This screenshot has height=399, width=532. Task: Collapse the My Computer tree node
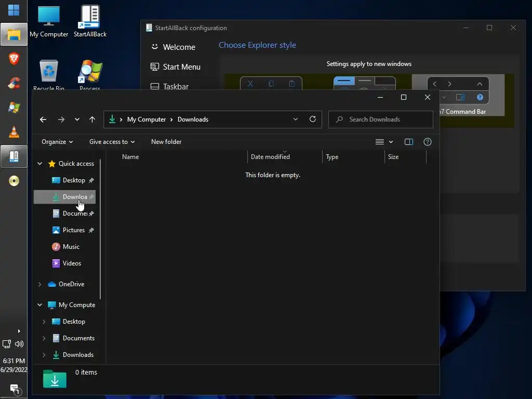[x=39, y=305]
